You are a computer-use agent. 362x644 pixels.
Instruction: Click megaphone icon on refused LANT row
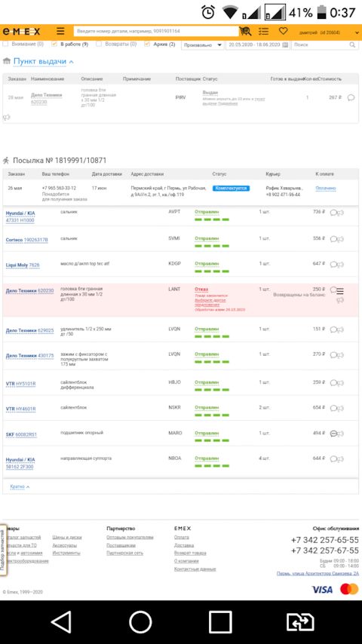(340, 300)
